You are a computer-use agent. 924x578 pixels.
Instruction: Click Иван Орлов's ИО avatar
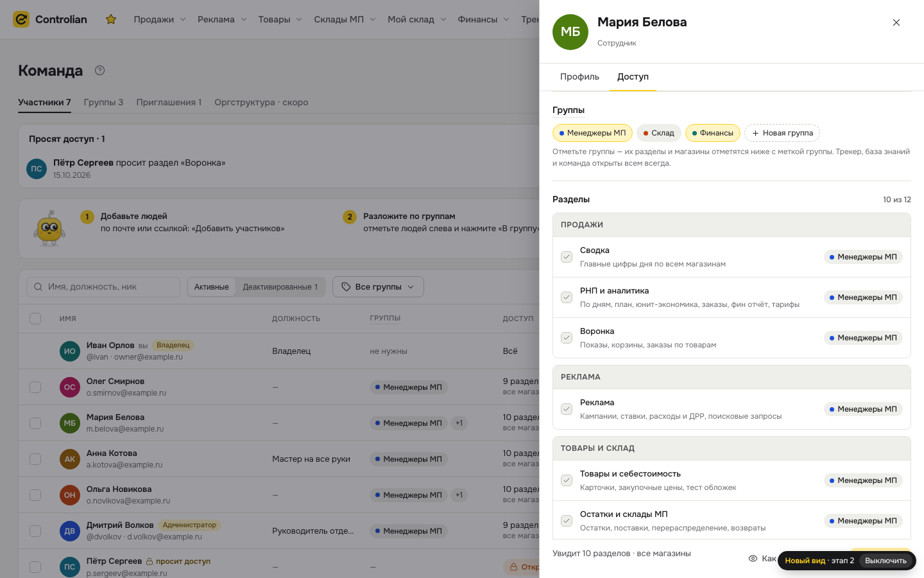(70, 351)
